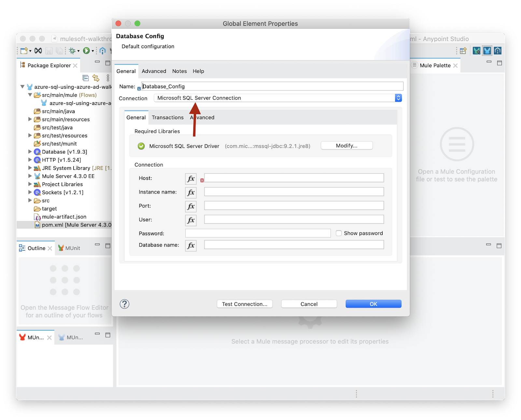
Task: Open the Notes tab
Action: tap(179, 71)
